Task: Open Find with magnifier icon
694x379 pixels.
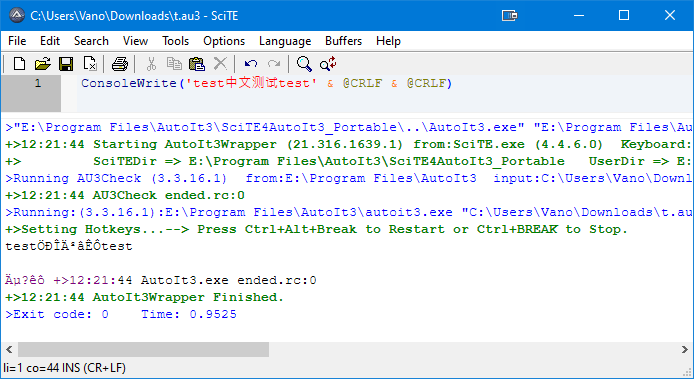Action: (304, 64)
